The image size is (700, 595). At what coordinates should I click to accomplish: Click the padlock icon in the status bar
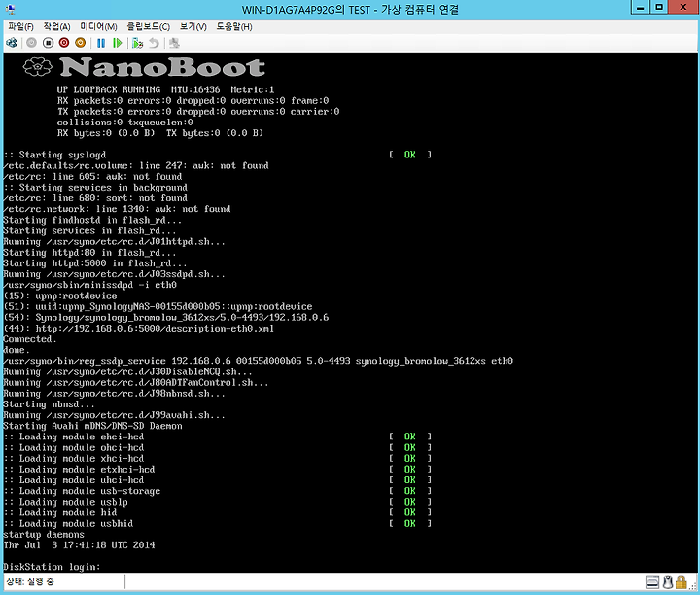(681, 582)
